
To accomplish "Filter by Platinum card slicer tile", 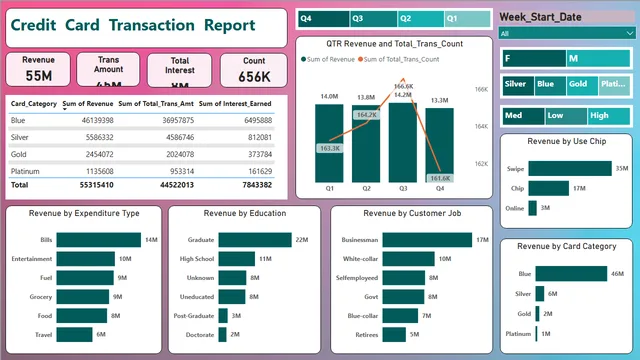I will point(614,86).
